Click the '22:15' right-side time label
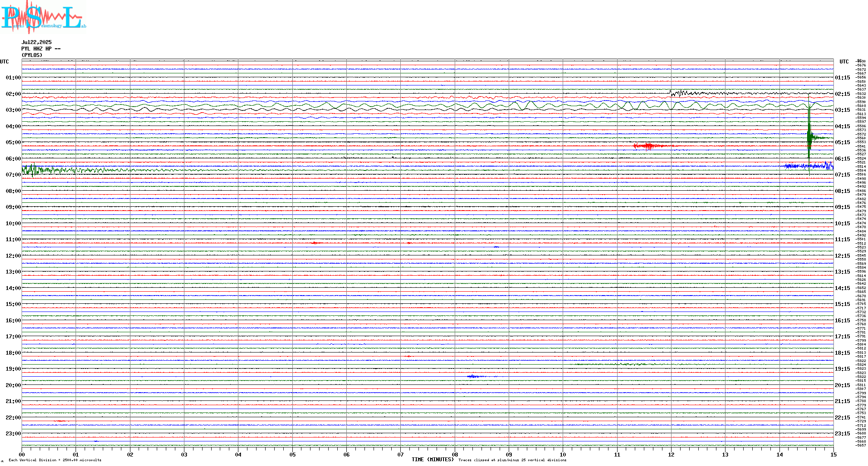This screenshot has height=466, width=868. [x=843, y=418]
